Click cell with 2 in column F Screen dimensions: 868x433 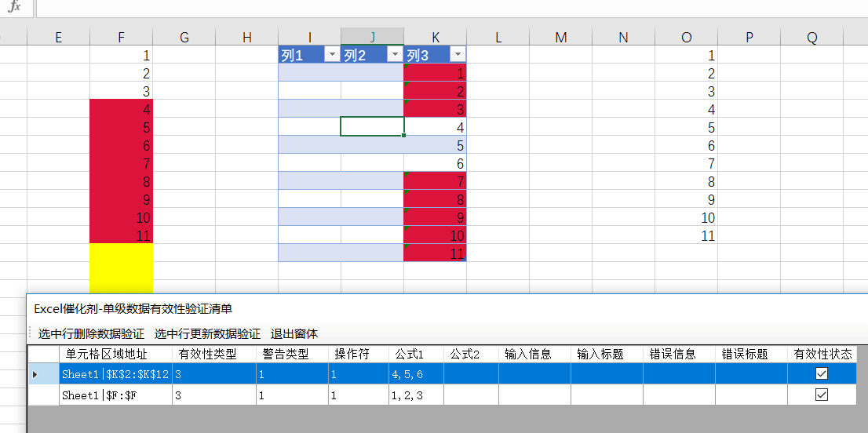[x=121, y=72]
